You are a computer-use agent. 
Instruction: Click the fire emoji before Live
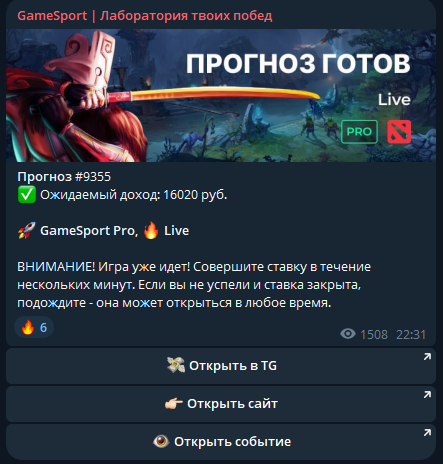(151, 231)
